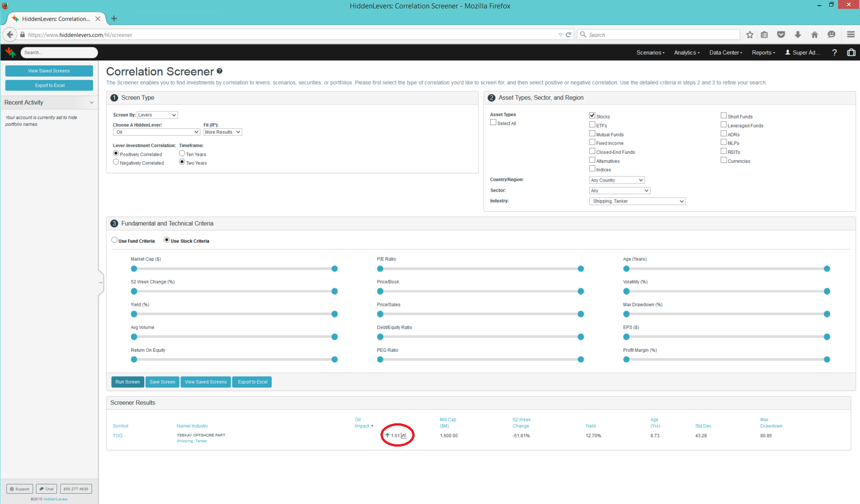Click the URL bar history dropdown arrow
The height and width of the screenshot is (504, 860).
click(560, 35)
